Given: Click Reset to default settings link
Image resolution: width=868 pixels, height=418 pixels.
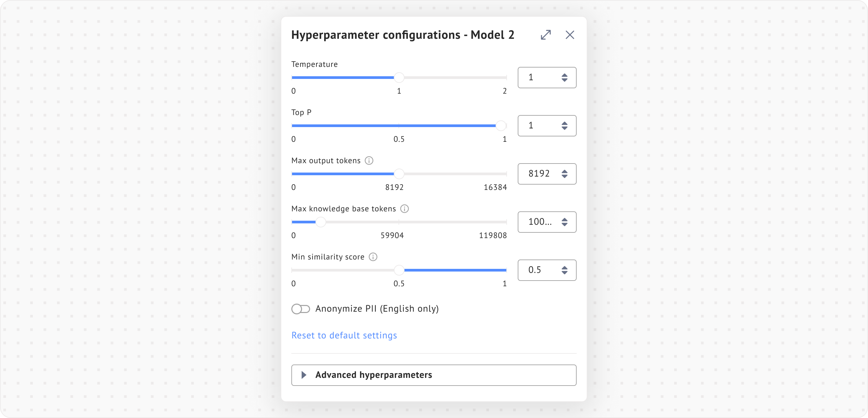Looking at the screenshot, I should click(344, 335).
